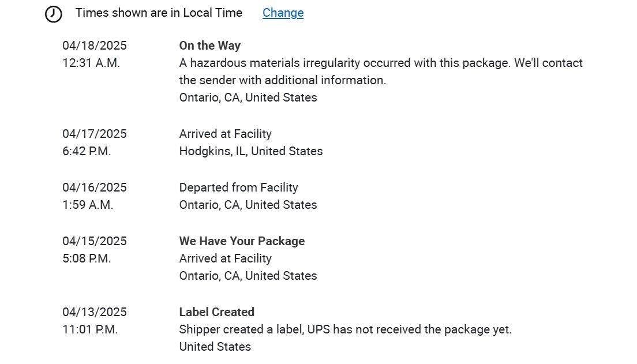Click the 1:59 A.M. timestamp

click(x=88, y=205)
